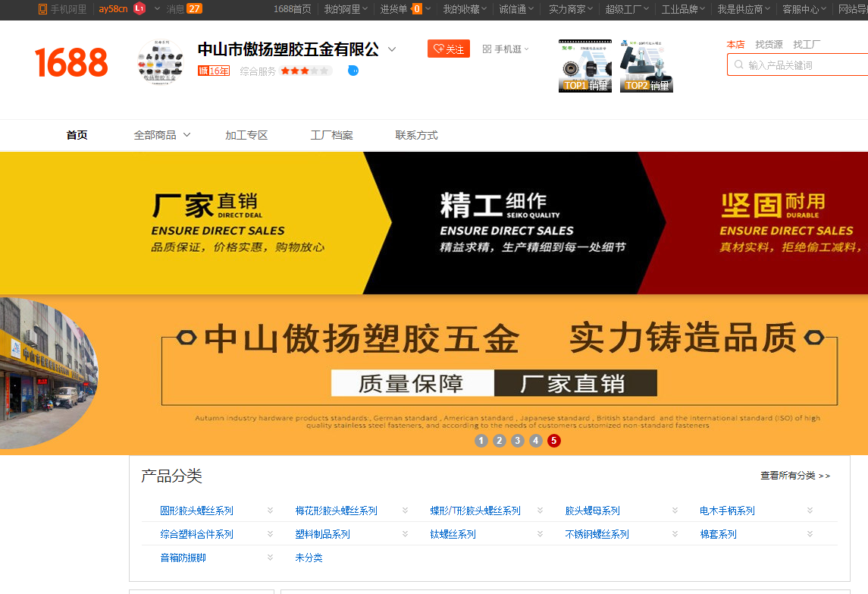
Task: Open 未分类 category
Action: [309, 558]
